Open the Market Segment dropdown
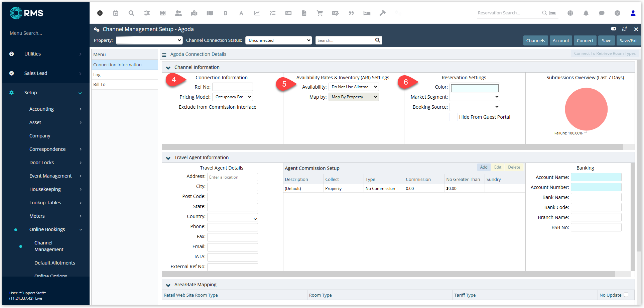The width and height of the screenshot is (644, 308). click(x=475, y=97)
